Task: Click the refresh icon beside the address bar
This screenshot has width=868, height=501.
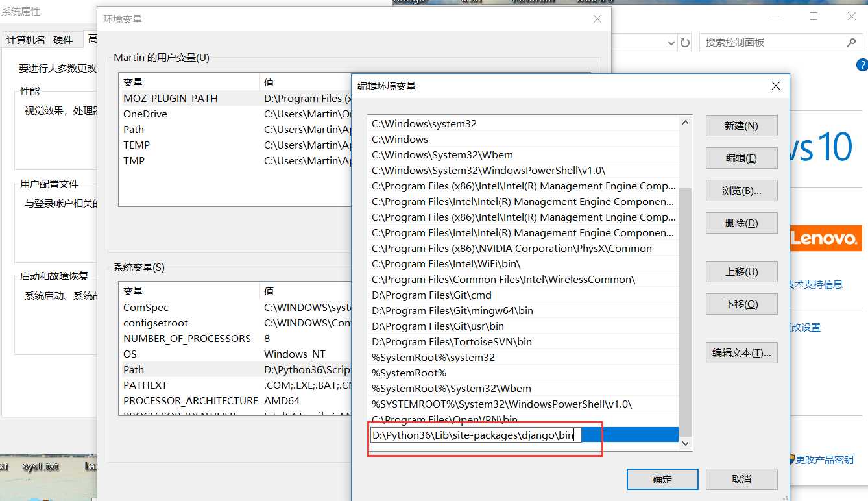Action: [x=685, y=43]
